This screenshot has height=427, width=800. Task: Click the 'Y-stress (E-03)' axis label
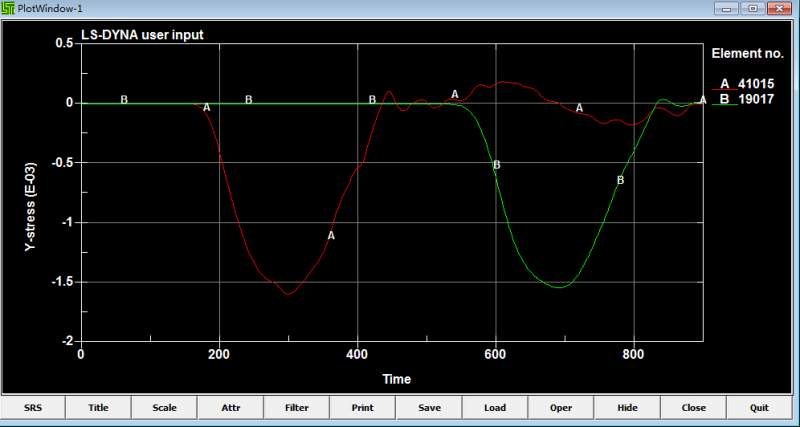[x=32, y=205]
